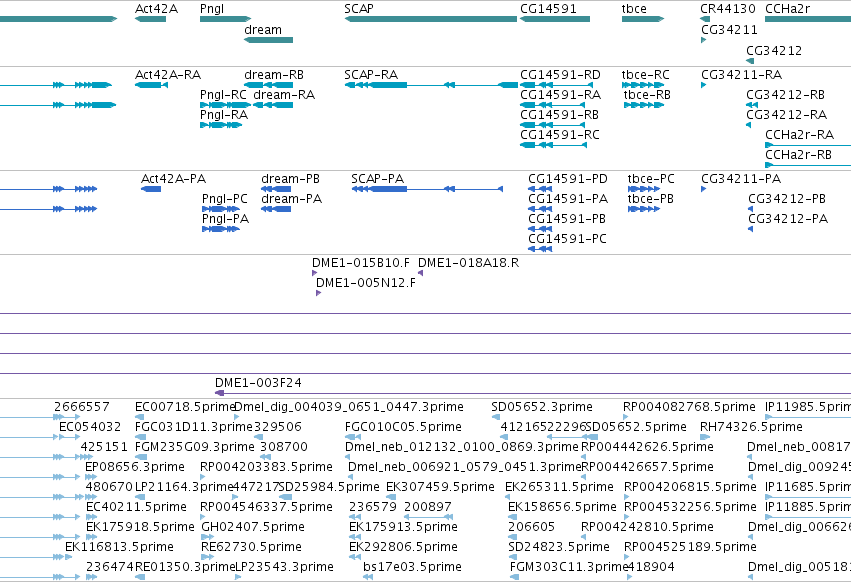Viewport: 851px width, 582px height.
Task: Select the CCHa2r-RA transcript label
Action: (x=799, y=135)
